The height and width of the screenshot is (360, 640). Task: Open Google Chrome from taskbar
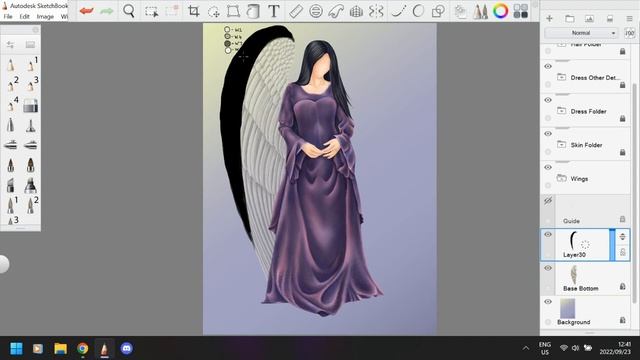[x=82, y=349]
